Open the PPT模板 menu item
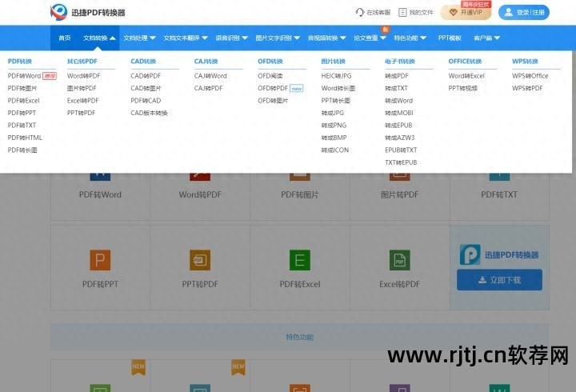This screenshot has width=576, height=392. [450, 38]
